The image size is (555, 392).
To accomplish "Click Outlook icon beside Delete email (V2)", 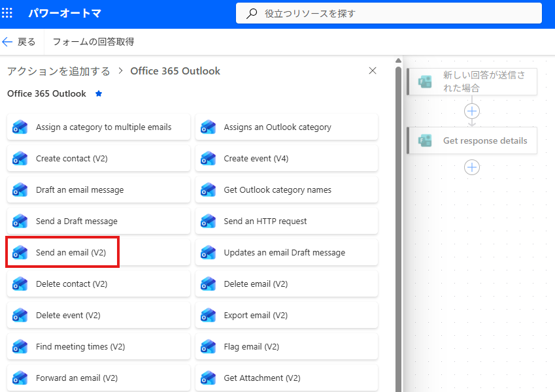I will click(208, 284).
